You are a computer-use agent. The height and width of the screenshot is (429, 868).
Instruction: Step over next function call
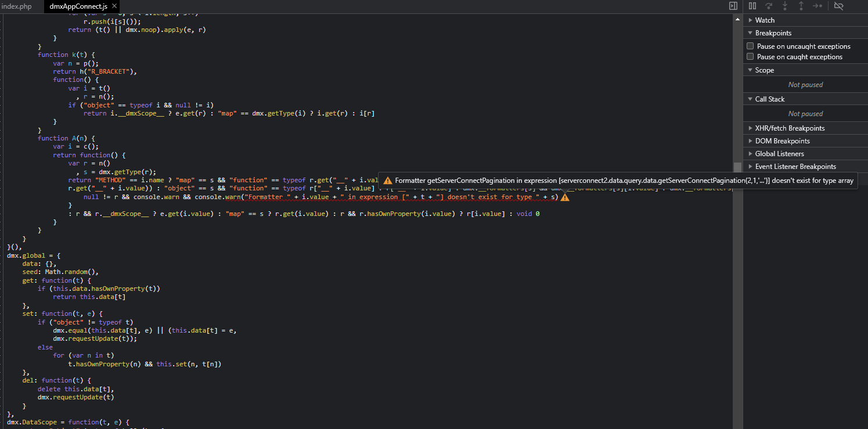[x=769, y=6]
